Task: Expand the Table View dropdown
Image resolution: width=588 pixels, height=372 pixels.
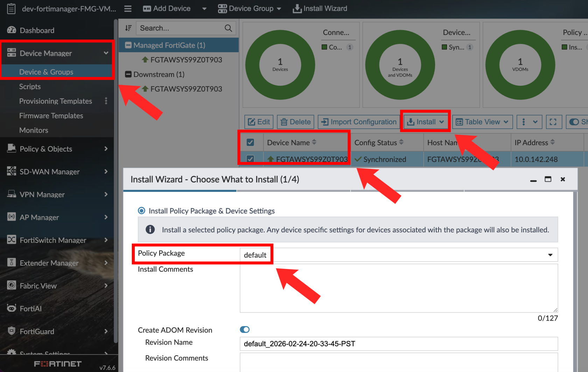Action: tap(482, 122)
